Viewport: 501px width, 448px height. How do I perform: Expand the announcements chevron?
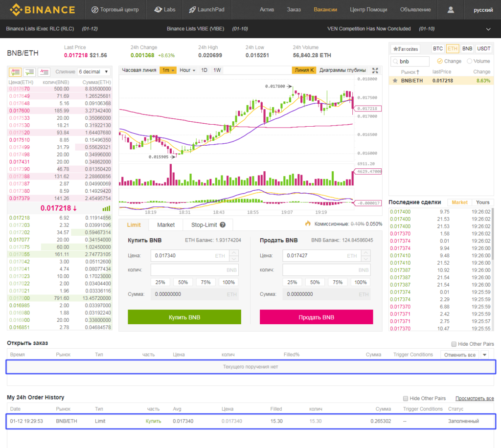[x=488, y=29]
